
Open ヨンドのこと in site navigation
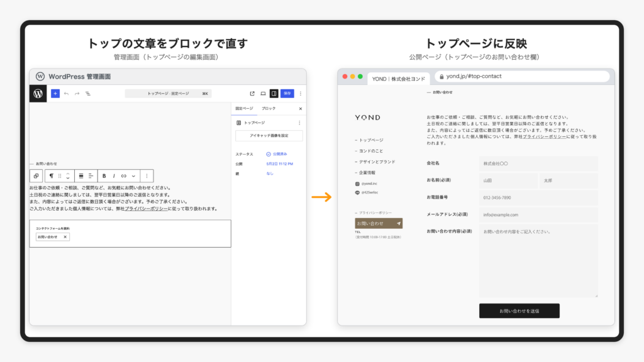pos(371,151)
